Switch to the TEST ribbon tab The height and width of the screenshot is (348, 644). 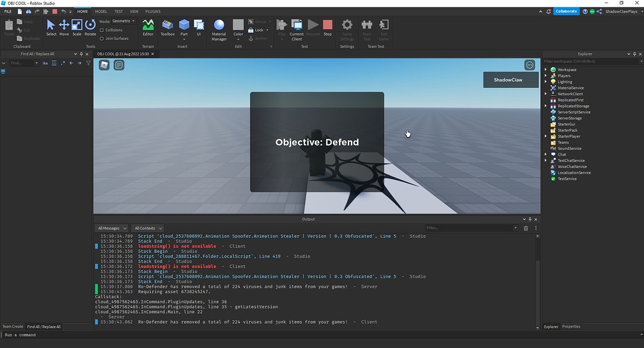click(119, 11)
